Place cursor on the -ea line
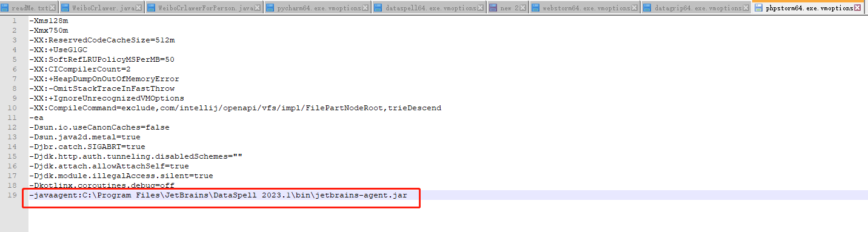The width and height of the screenshot is (868, 232). click(36, 118)
